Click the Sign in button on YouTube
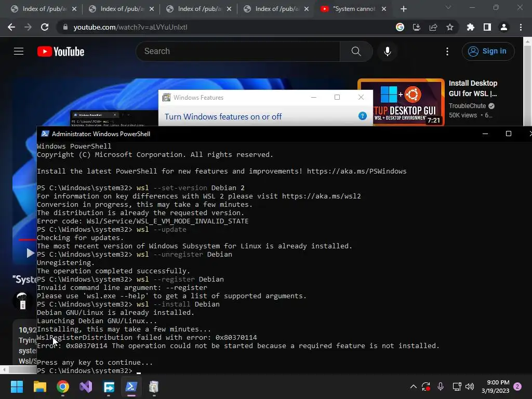Viewport: 532px width, 399px height. [x=488, y=51]
